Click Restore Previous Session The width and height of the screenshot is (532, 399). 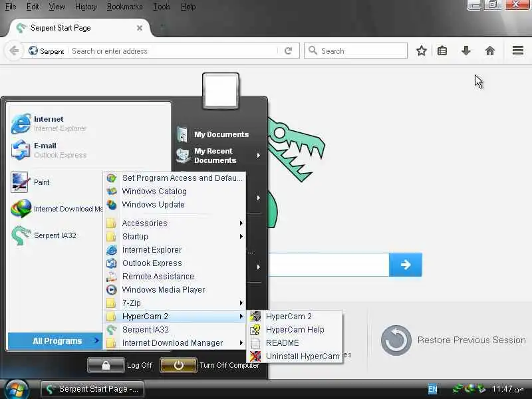tap(454, 340)
